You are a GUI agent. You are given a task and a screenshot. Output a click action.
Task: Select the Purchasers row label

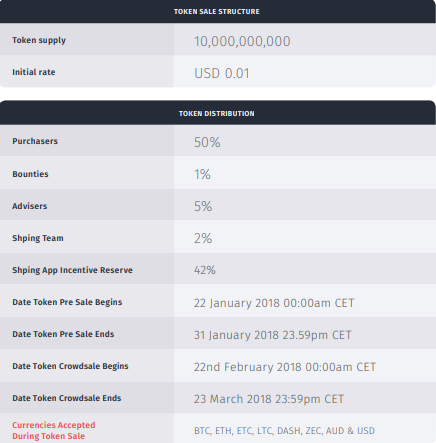pos(35,141)
